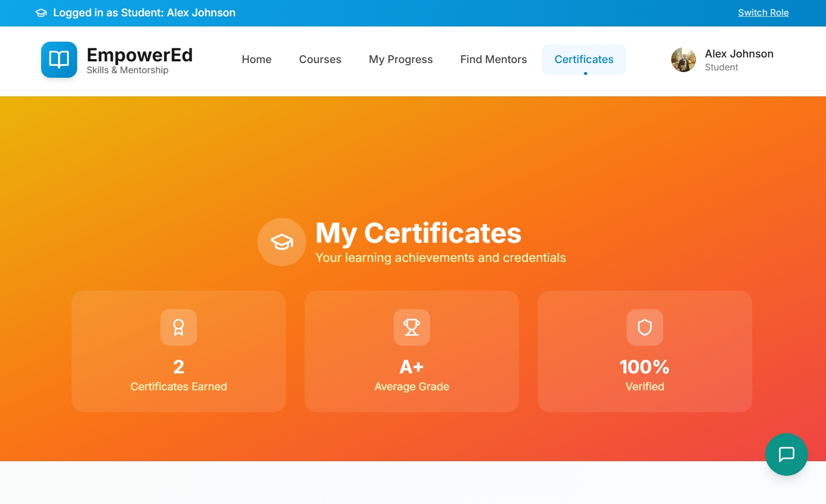
Task: Open the Find Mentors nav item
Action: (x=494, y=60)
